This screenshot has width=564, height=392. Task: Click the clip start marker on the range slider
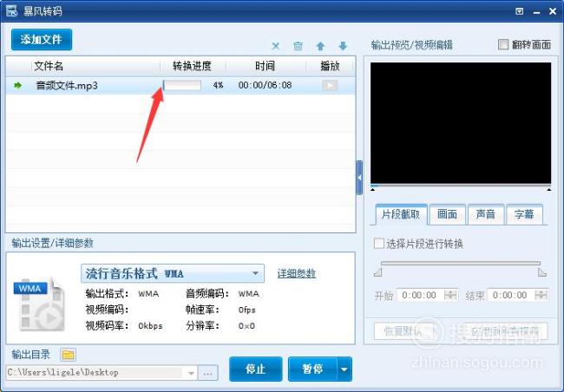pos(377,273)
